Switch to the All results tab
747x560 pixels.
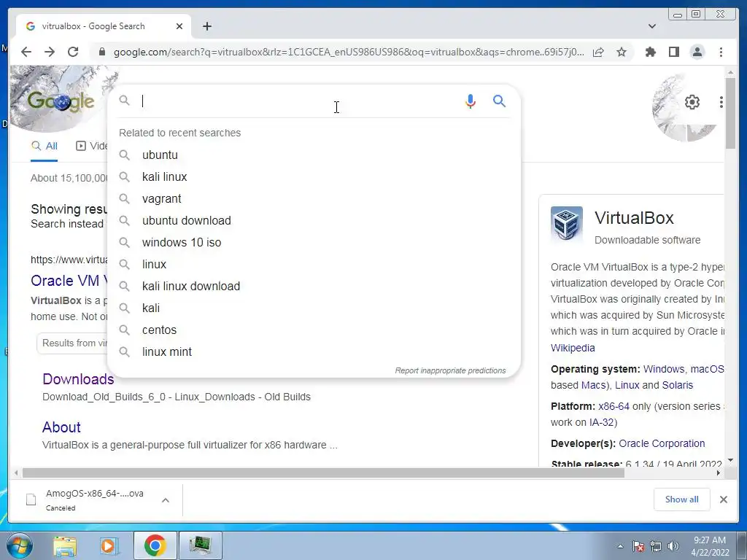click(x=44, y=146)
